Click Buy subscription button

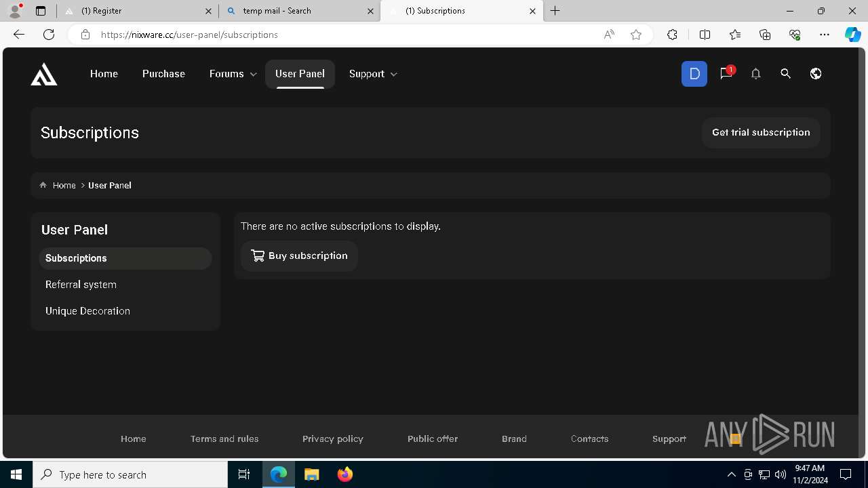(x=299, y=256)
